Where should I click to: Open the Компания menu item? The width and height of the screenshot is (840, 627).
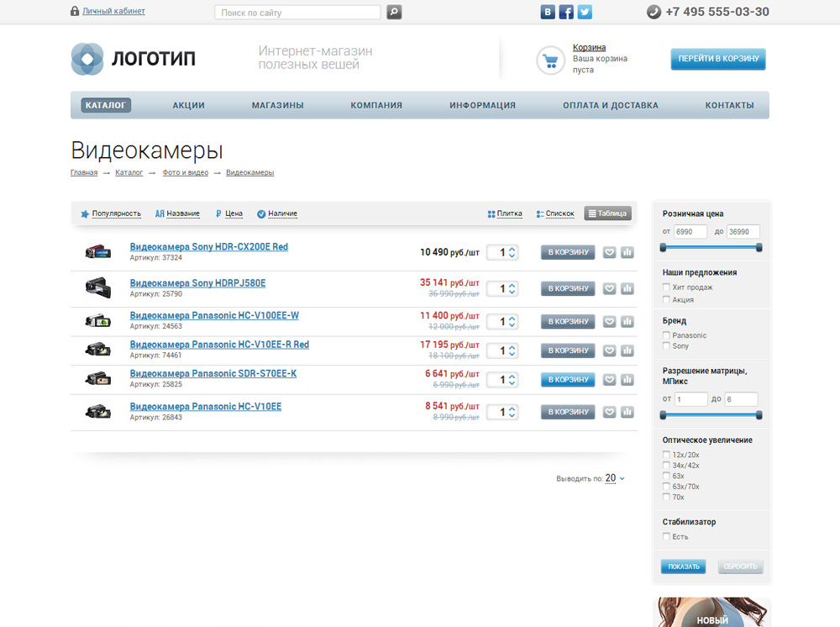pos(376,105)
